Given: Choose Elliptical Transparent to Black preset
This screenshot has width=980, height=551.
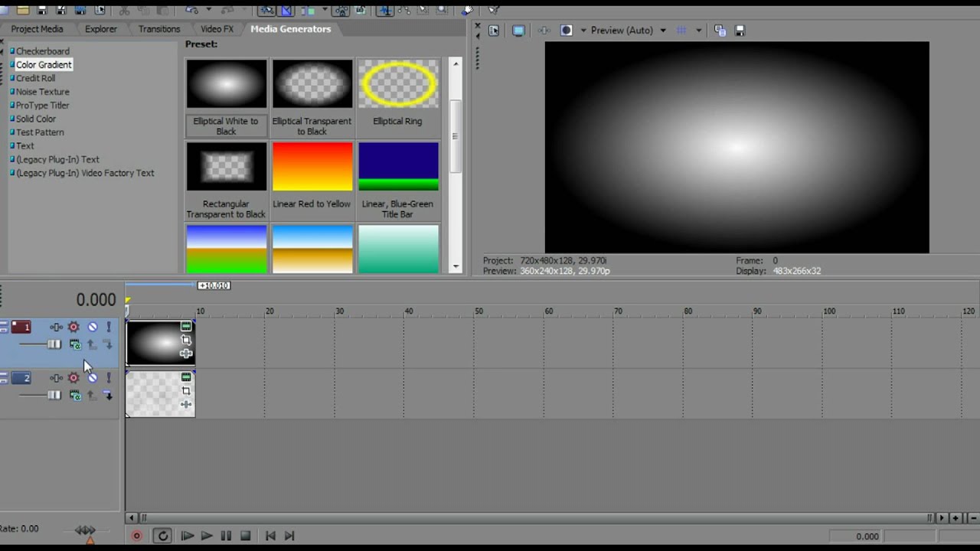Looking at the screenshot, I should (312, 97).
